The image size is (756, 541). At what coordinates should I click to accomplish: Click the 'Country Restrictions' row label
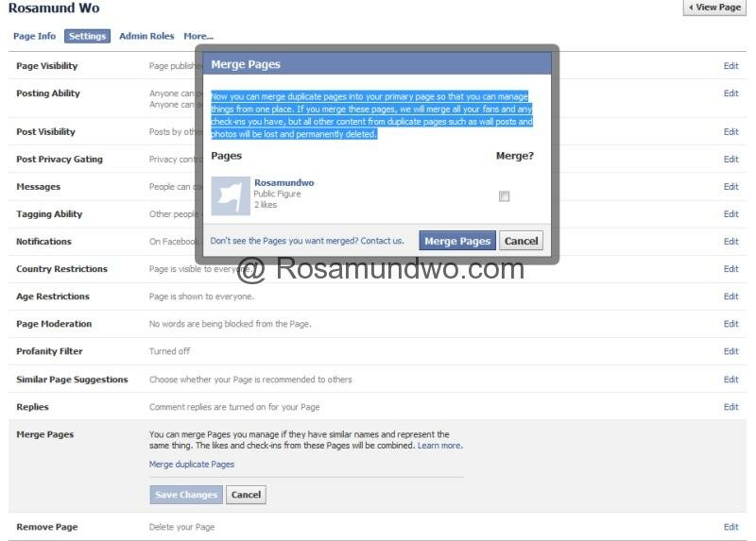[61, 269]
